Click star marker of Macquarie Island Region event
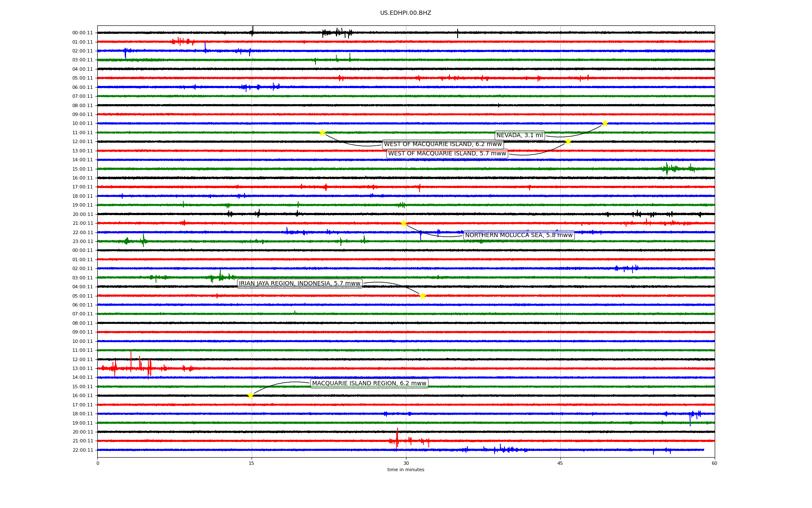Screen dimensions: 812x508 tap(250, 395)
